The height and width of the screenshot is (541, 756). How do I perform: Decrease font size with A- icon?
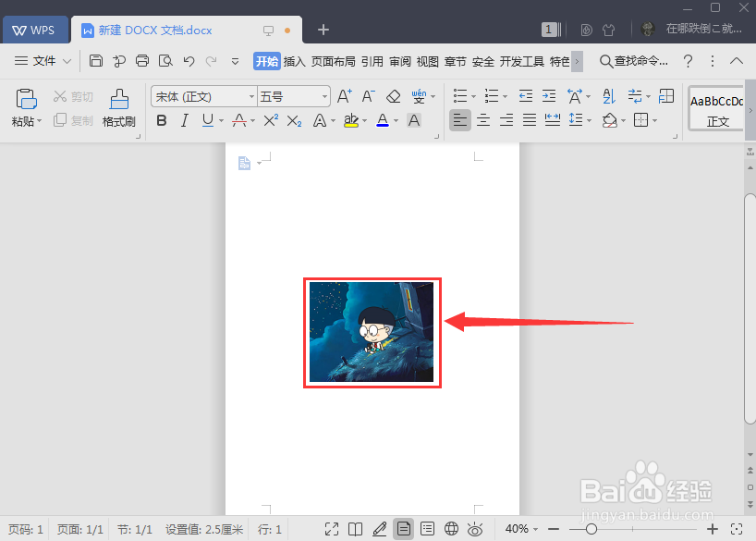[368, 96]
